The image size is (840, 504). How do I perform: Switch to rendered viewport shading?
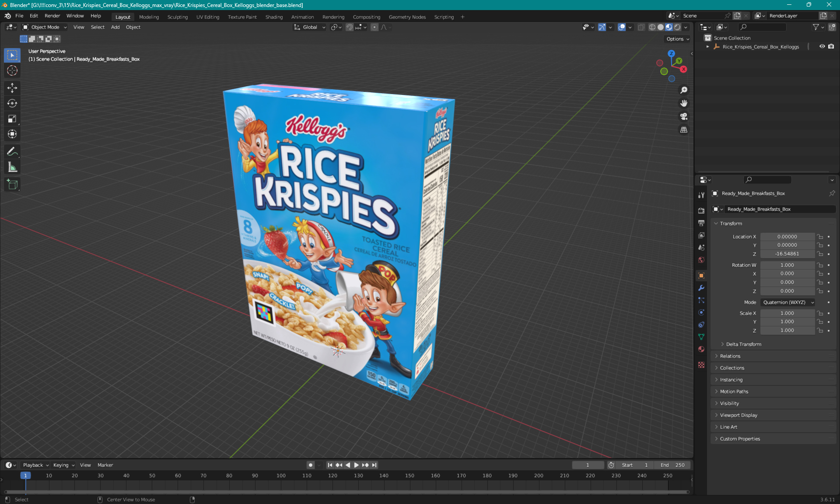click(677, 27)
